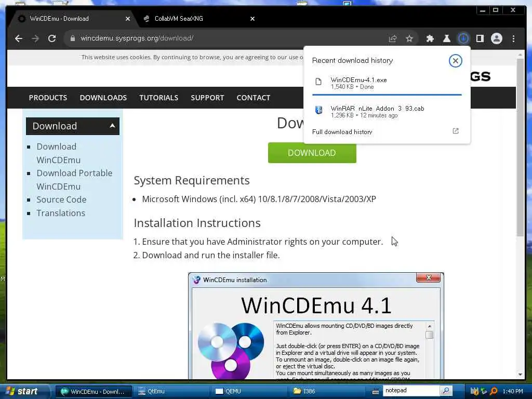Open the TUTORIALS menu
532x399 pixels.
tap(159, 98)
